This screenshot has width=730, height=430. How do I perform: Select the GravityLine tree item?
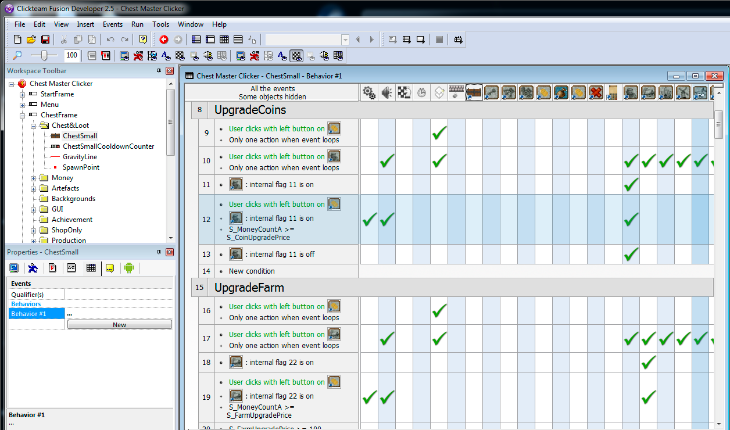(80, 157)
